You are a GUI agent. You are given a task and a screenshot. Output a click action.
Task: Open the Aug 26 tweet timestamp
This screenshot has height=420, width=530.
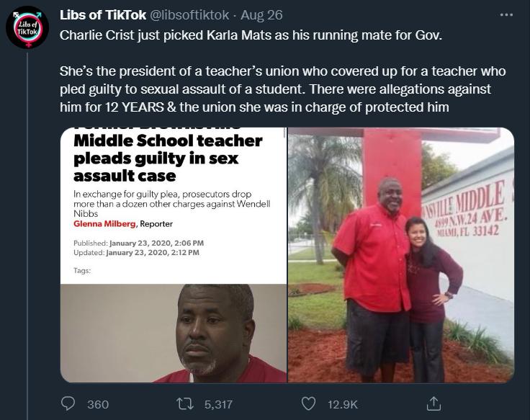261,15
